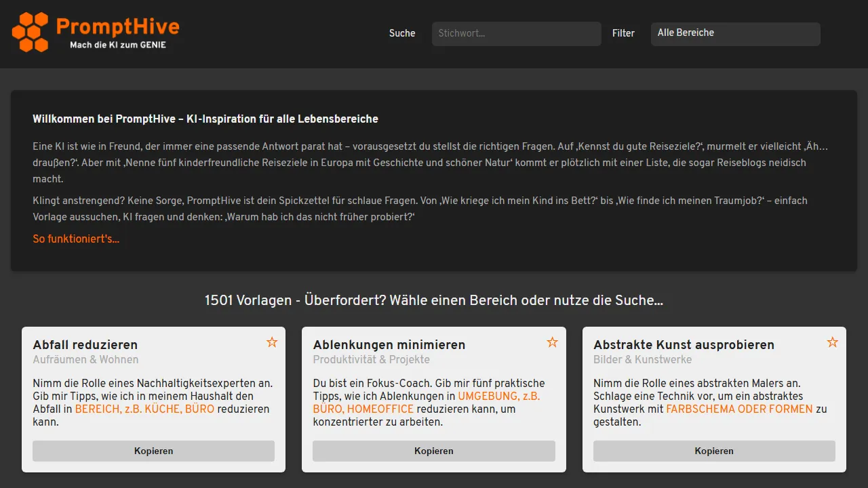The height and width of the screenshot is (488, 868).
Task: Open the "So funktioniert's..." link
Action: click(76, 239)
